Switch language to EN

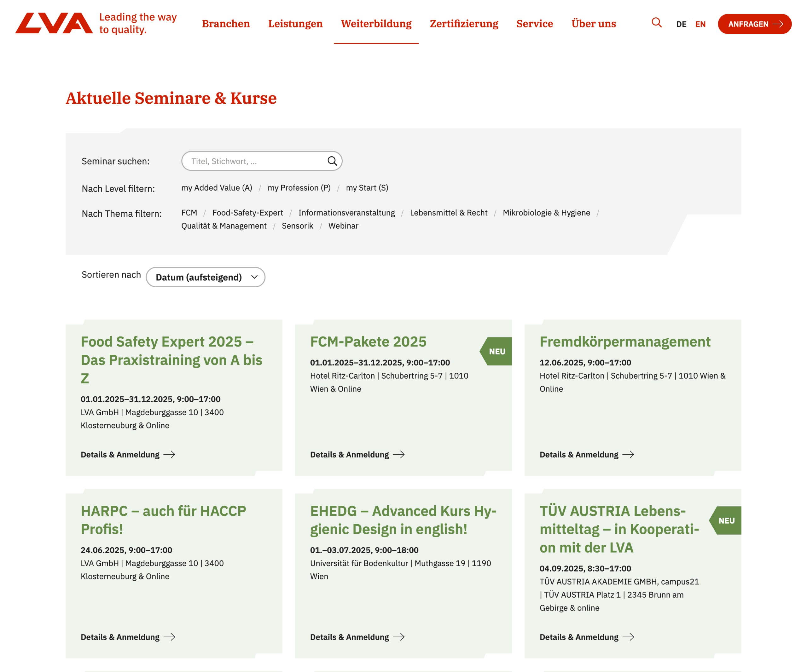[700, 24]
